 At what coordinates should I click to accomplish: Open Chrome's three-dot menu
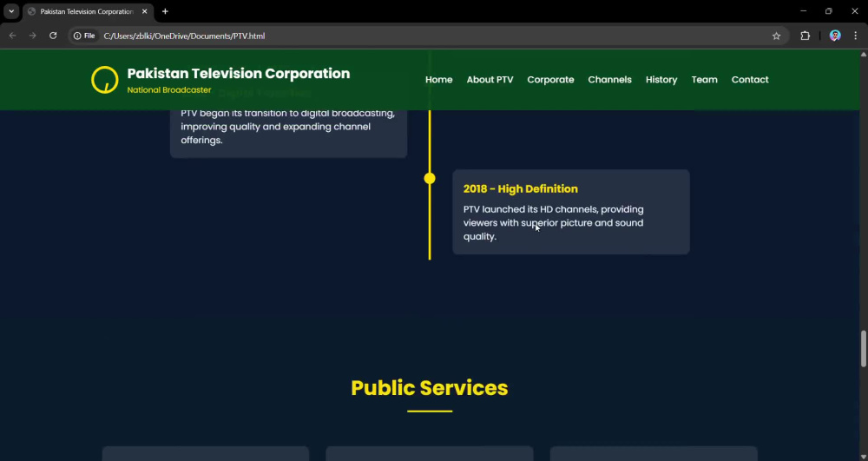pos(856,36)
